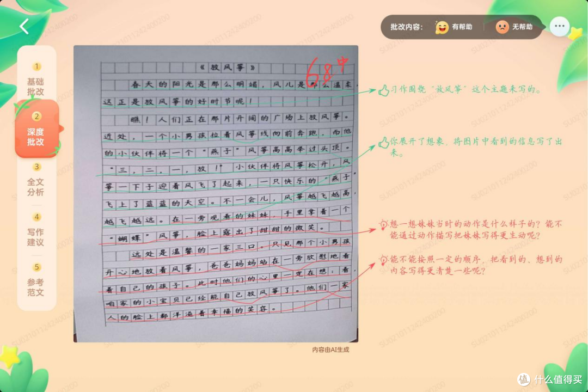Select step 2 深度批改 tab
Viewport: 588px width, 392px height.
point(36,129)
